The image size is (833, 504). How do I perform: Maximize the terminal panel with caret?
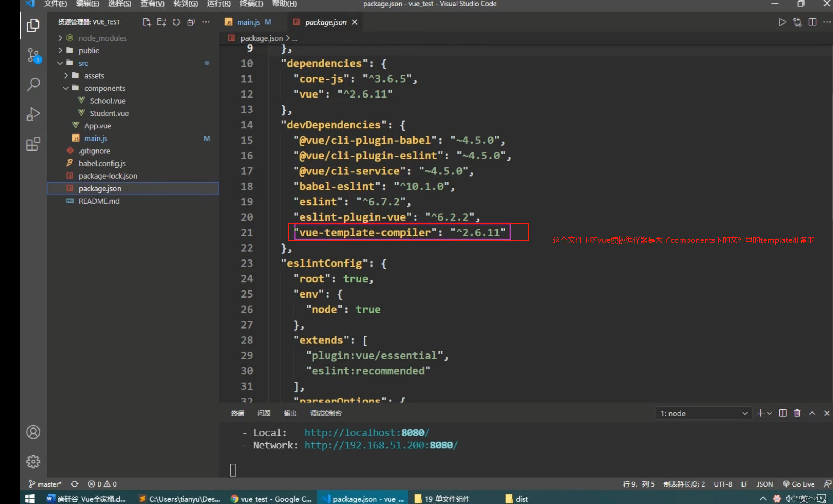click(812, 413)
